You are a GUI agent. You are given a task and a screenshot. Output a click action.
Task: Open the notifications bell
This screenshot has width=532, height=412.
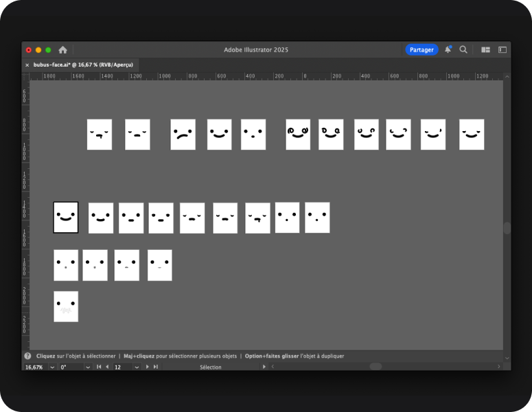(x=448, y=49)
